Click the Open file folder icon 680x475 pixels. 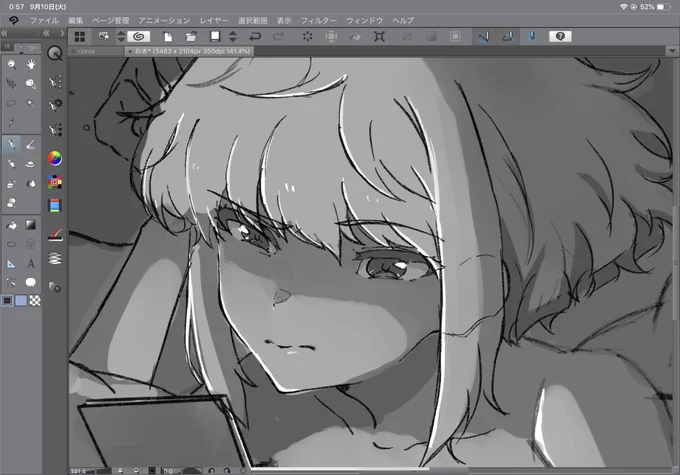(191, 36)
